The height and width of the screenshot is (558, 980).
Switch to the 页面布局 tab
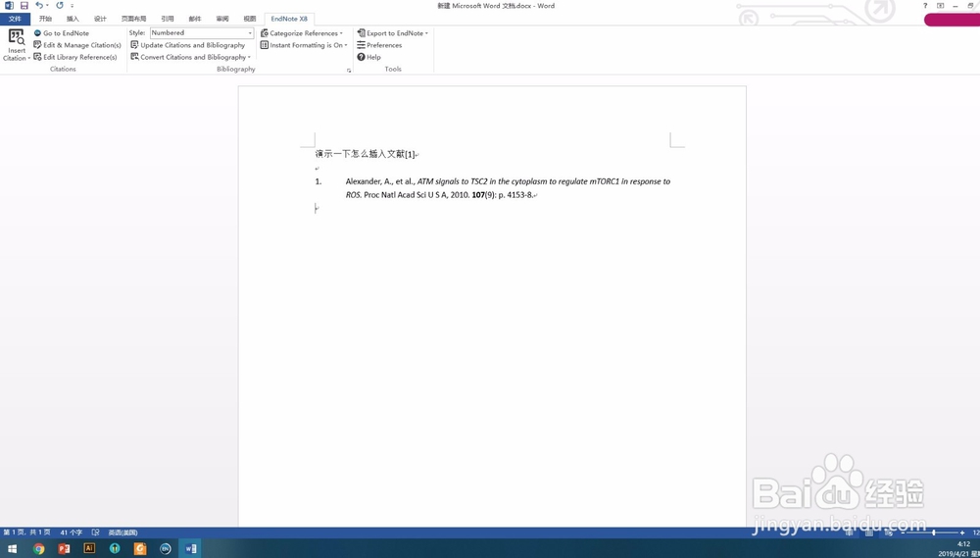(133, 19)
